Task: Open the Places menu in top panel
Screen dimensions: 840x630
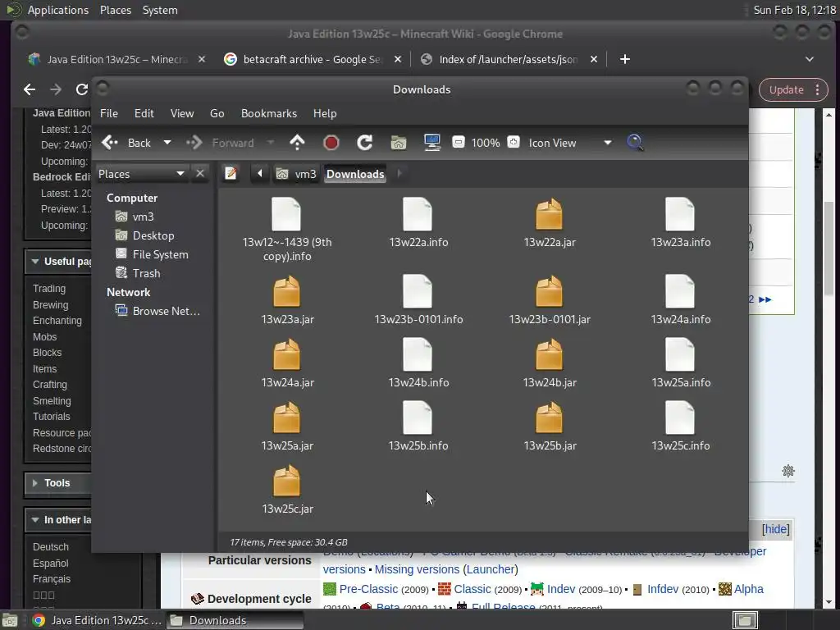Action: click(116, 10)
